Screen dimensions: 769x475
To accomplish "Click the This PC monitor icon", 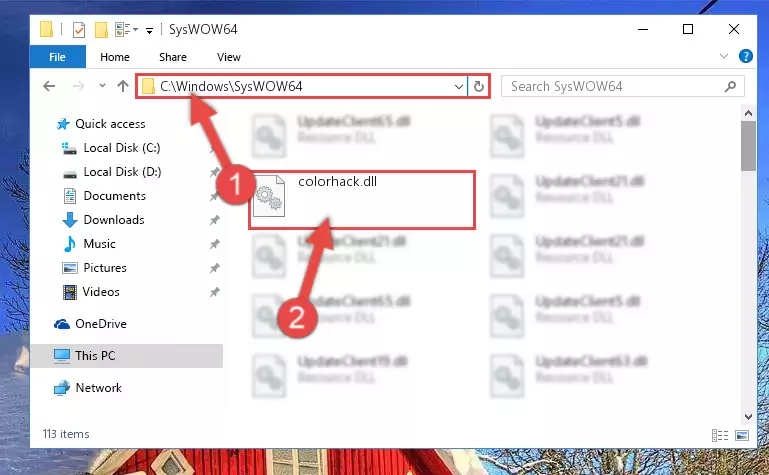I will coord(62,356).
